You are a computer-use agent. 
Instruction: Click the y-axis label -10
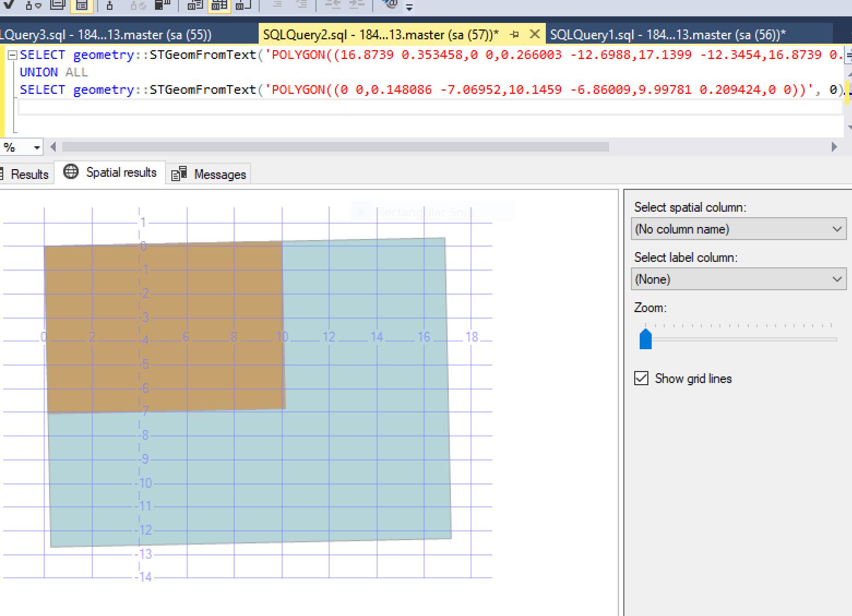click(x=144, y=483)
